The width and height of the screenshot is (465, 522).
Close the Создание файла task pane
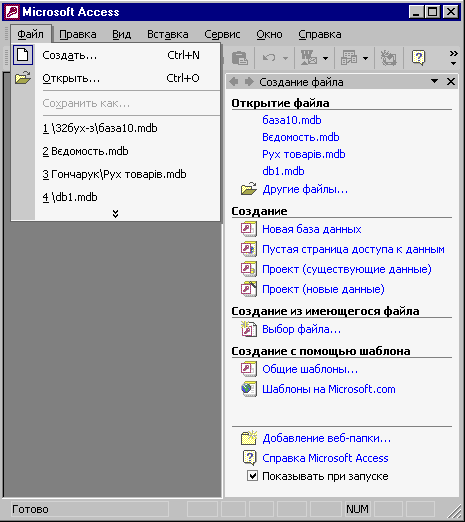click(451, 82)
